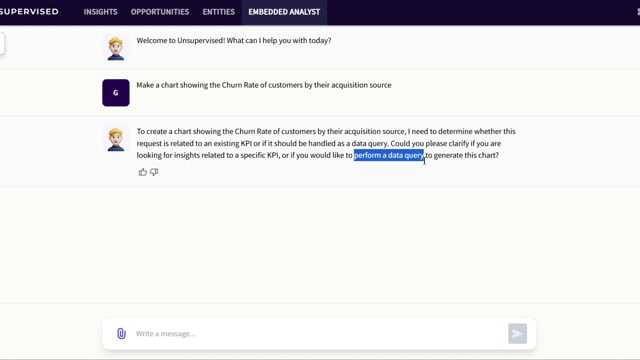
Task: Focus the Write a message input field
Action: [318, 333]
